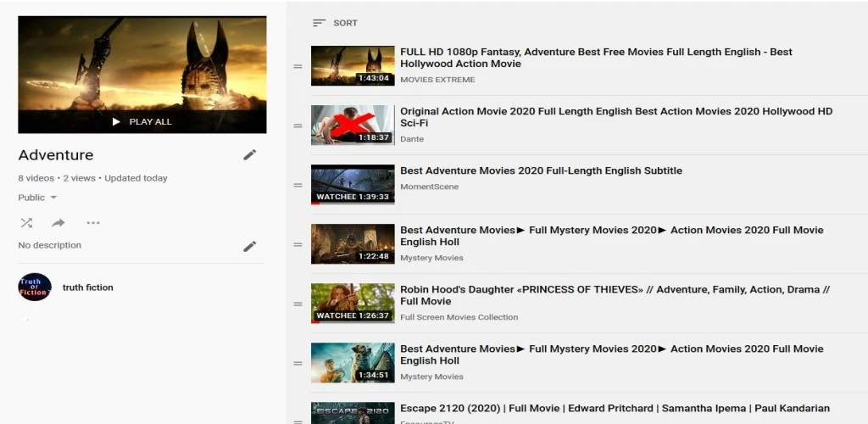Shuffle the Adventure playlist
Viewport: 868px width, 424px height.
pos(26,223)
